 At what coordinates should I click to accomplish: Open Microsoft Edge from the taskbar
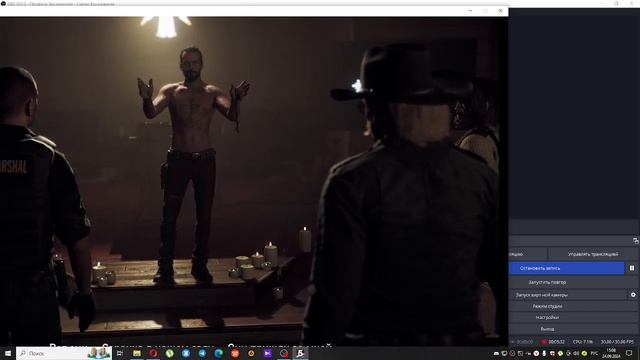218,353
